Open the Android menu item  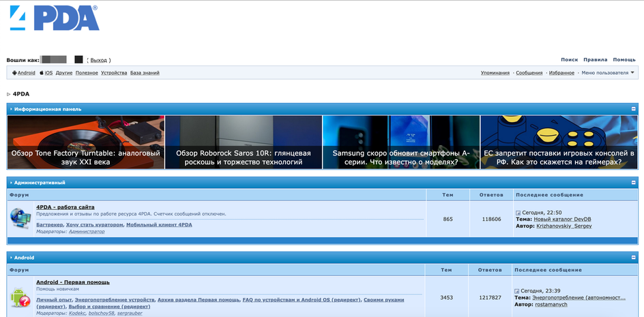pos(27,73)
